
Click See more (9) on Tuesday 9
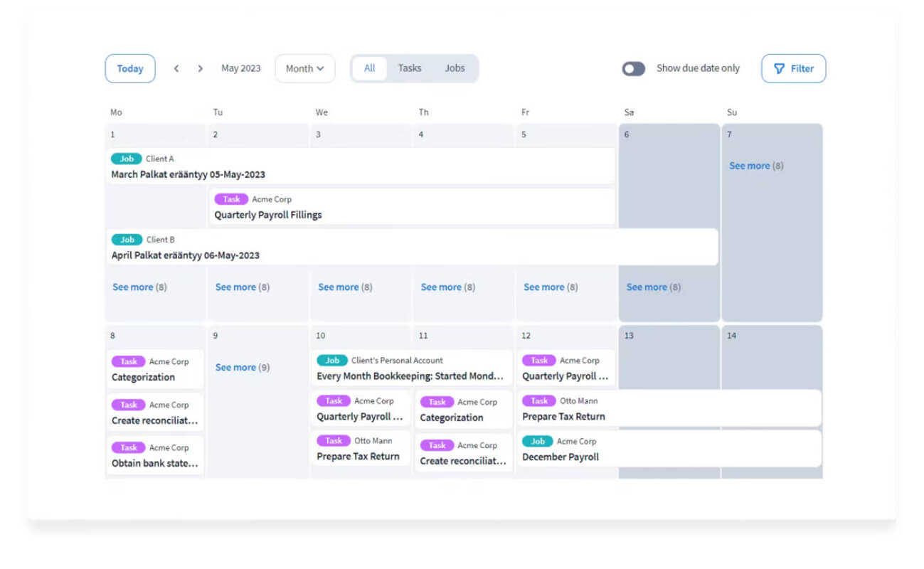tap(243, 368)
